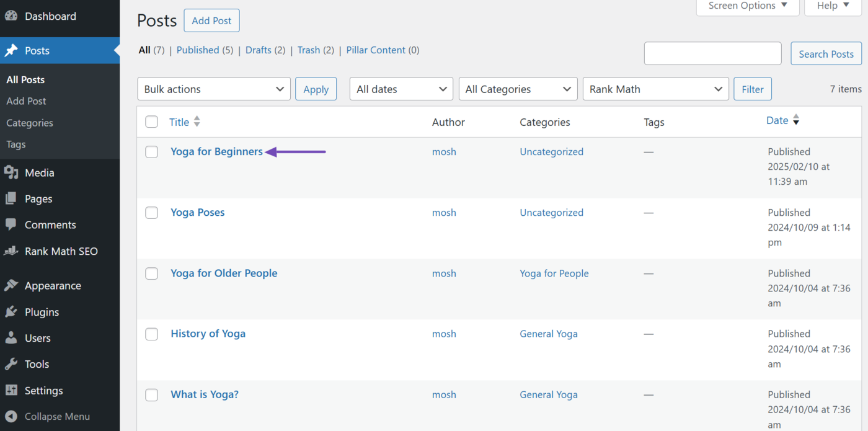Click the Rank Math SEO icon
Image resolution: width=868 pixels, height=431 pixels.
click(11, 251)
